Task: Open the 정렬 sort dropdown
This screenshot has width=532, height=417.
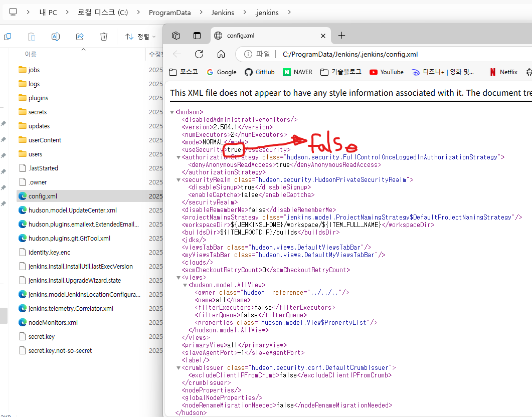Action: coord(140,36)
